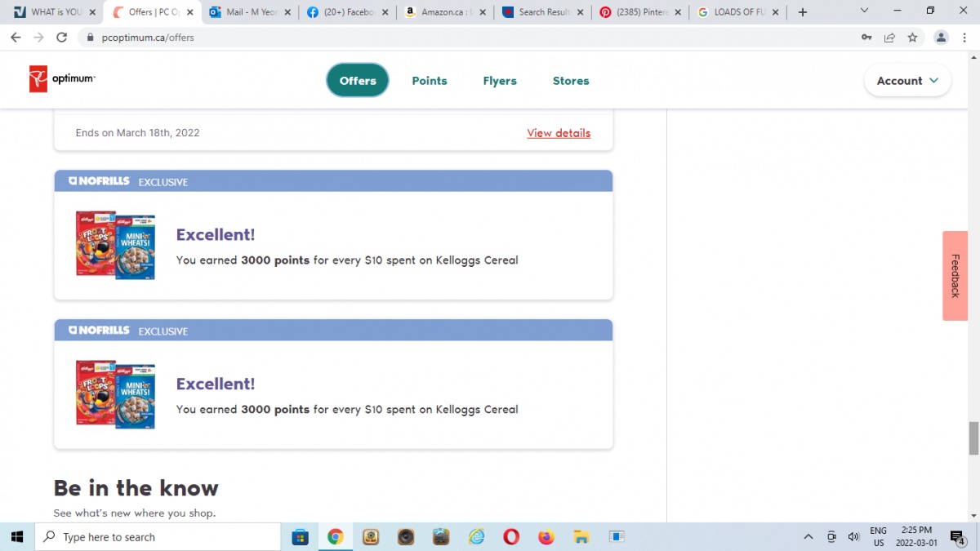Close the Offers | PC Optimum tab
This screenshot has height=551, width=980.
[x=190, y=12]
